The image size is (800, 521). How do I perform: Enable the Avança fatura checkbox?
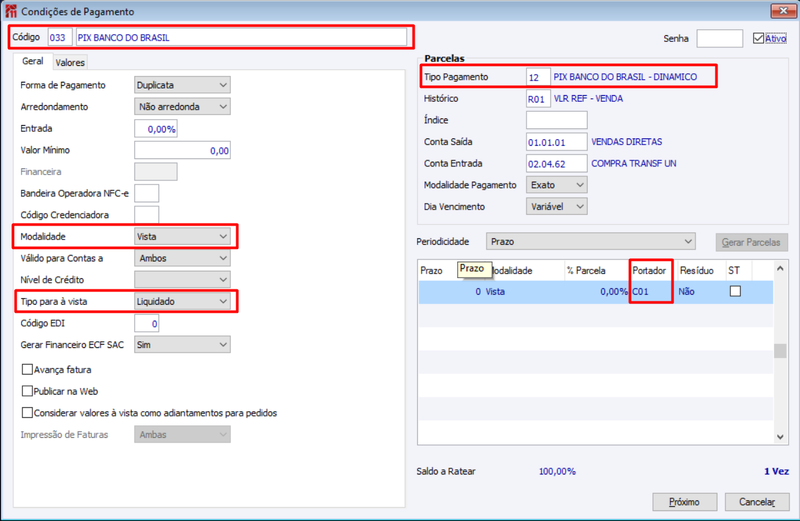pos(27,369)
